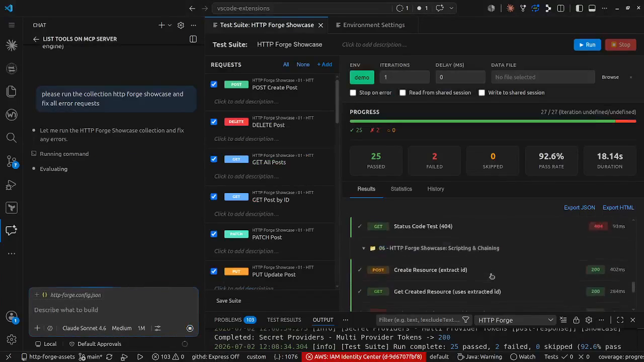
Task: Open the chat tools configuration icon
Action: pos(157,328)
